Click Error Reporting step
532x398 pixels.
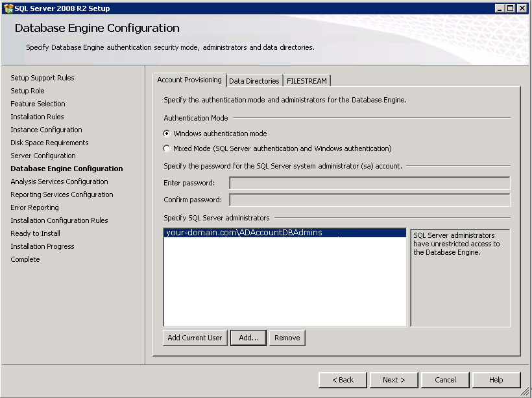click(x=34, y=207)
